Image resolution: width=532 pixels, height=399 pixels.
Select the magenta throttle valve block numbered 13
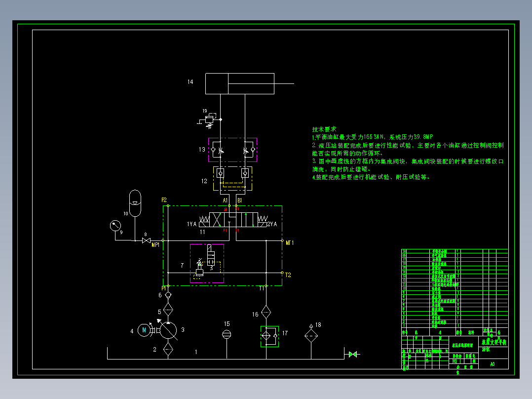pos(232,150)
